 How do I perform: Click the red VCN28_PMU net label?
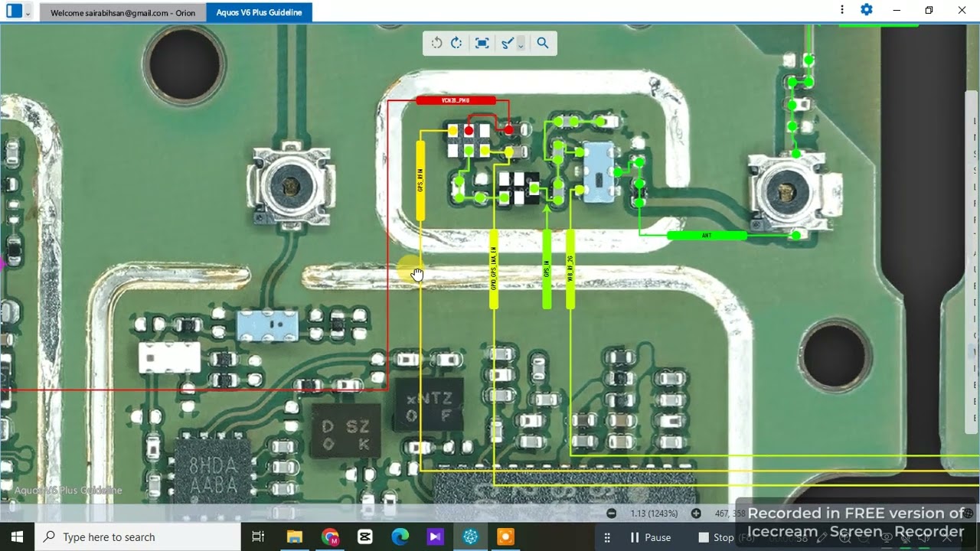coord(456,100)
